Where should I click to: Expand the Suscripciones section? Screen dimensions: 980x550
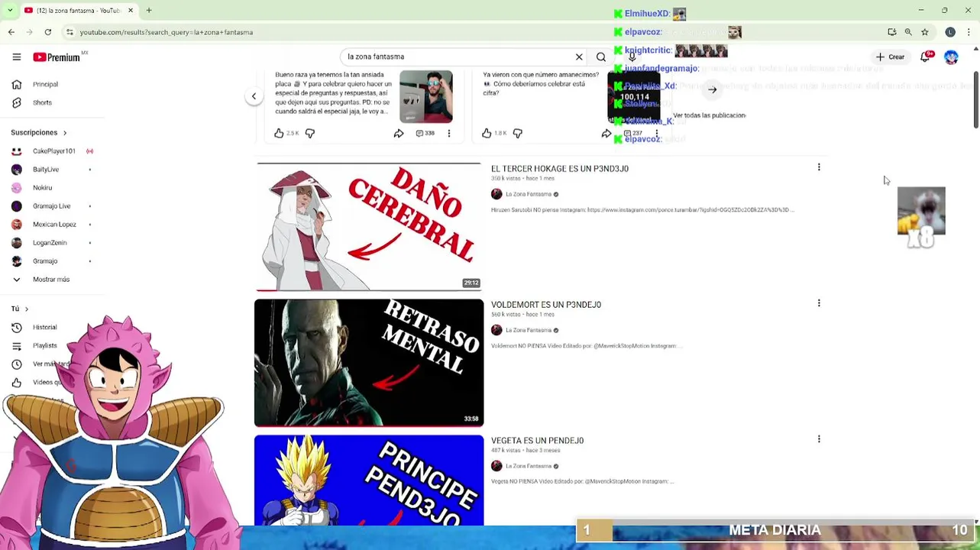39,133
